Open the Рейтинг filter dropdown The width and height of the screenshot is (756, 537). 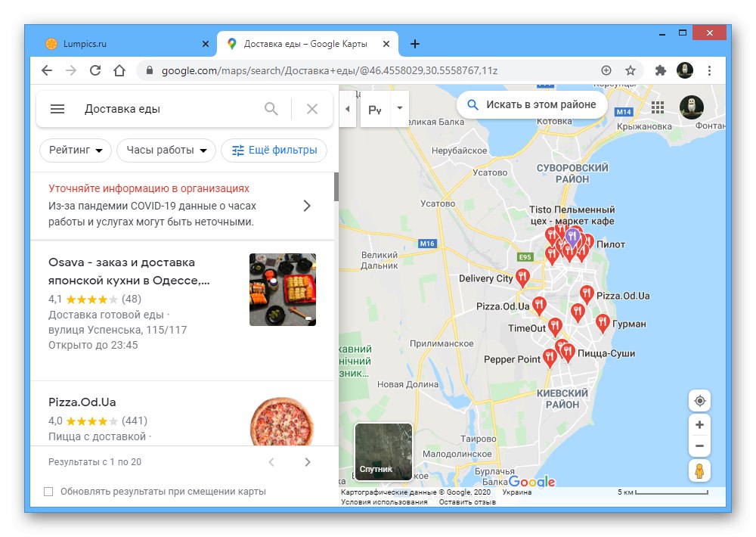(x=75, y=150)
